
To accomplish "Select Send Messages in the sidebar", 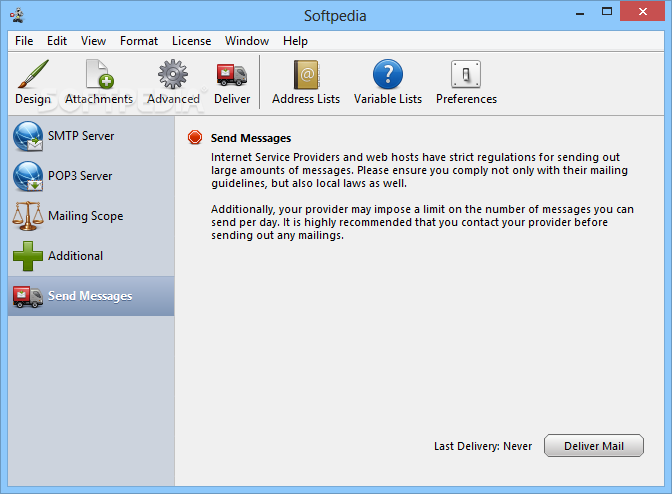I will [91, 296].
